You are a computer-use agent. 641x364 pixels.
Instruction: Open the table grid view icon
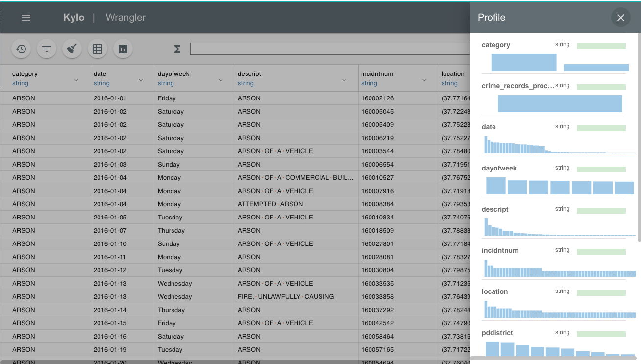(x=98, y=49)
